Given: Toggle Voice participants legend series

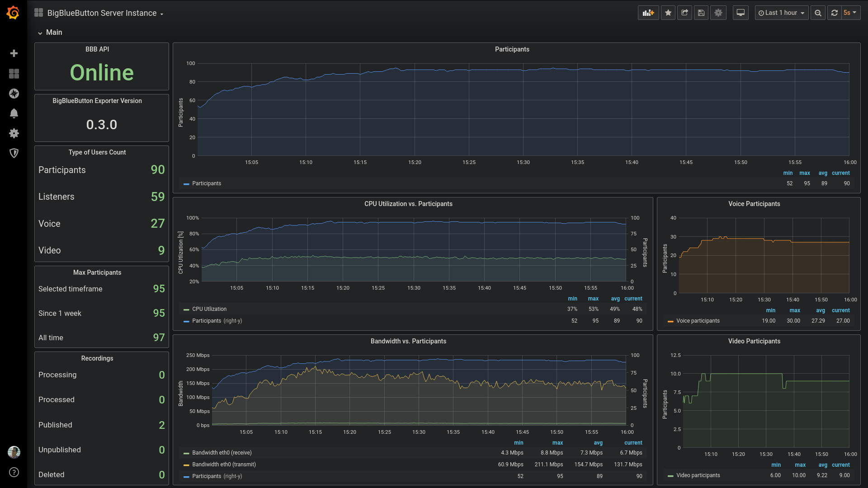Looking at the screenshot, I should click(x=698, y=321).
